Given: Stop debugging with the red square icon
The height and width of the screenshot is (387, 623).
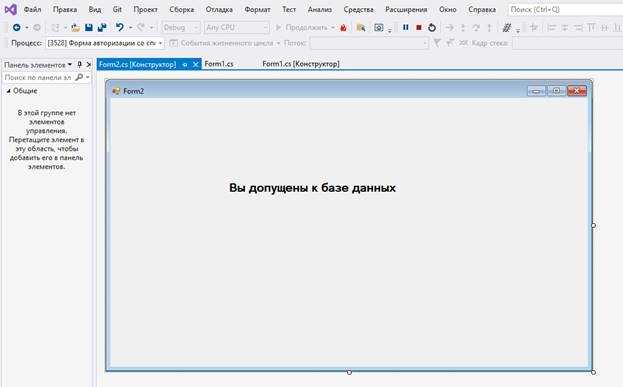Looking at the screenshot, I should click(418, 27).
